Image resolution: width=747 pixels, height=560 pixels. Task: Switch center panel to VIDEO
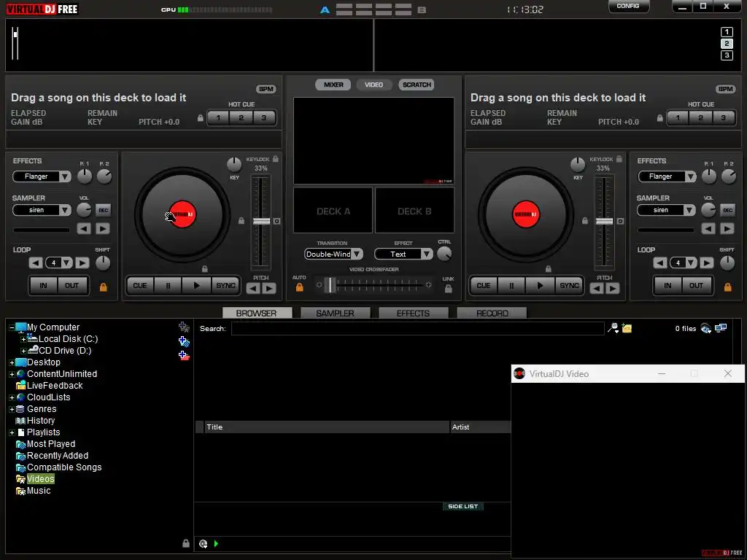(373, 85)
